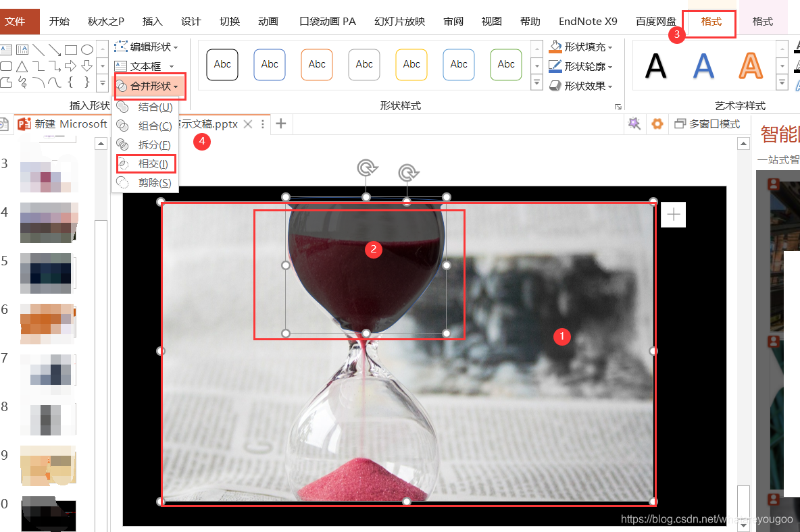800x532 pixels.
Task: Select the scribble shape tool
Action: [22, 82]
